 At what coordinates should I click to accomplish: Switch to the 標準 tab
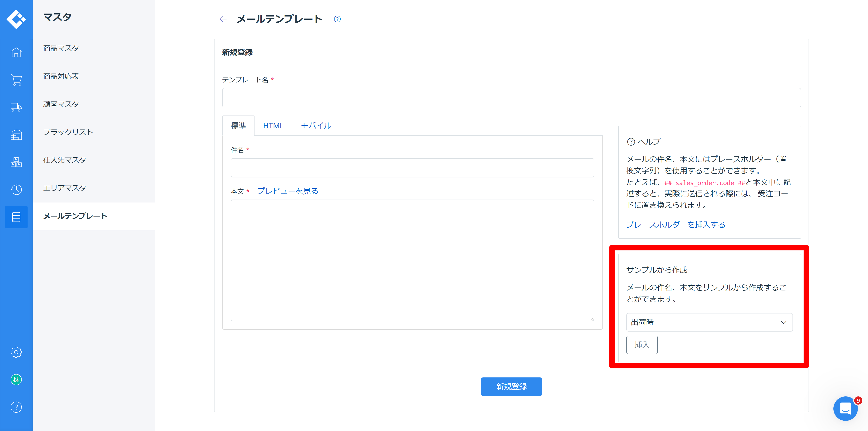[238, 126]
